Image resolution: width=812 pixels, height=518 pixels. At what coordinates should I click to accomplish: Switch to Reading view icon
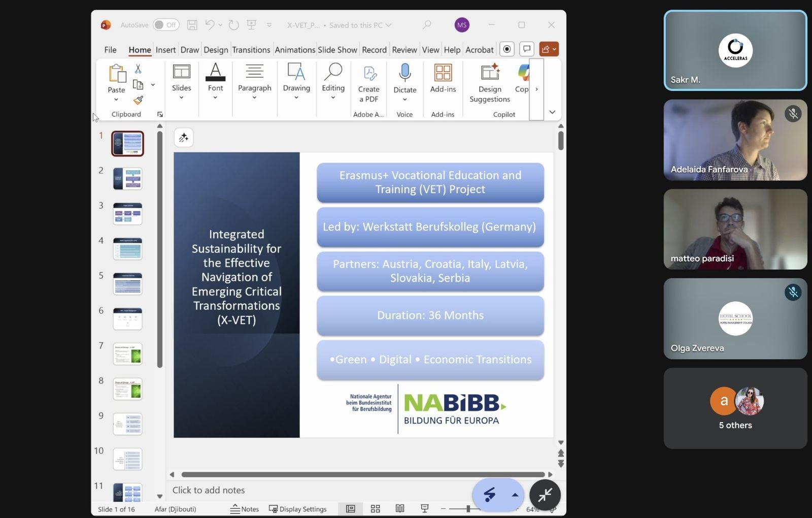click(x=400, y=509)
